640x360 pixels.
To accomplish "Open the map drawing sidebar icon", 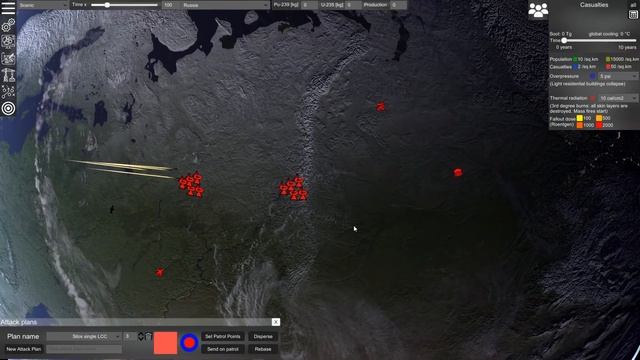I will (8, 59).
